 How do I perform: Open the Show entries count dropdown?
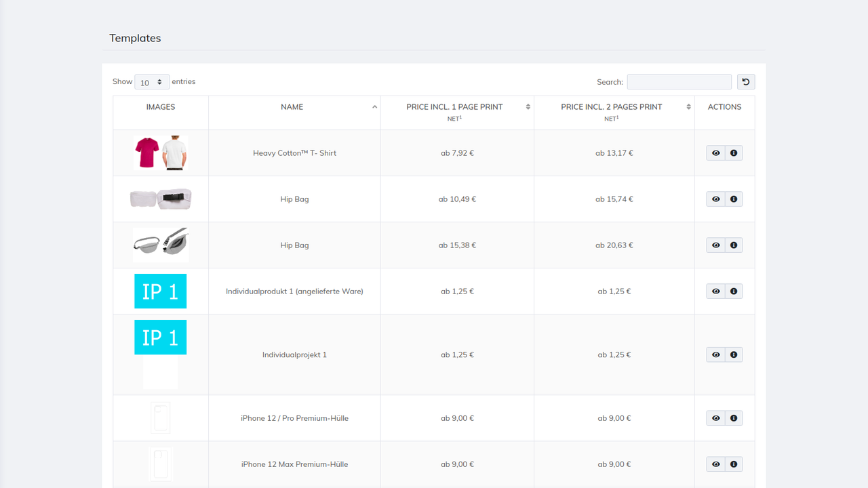click(152, 82)
